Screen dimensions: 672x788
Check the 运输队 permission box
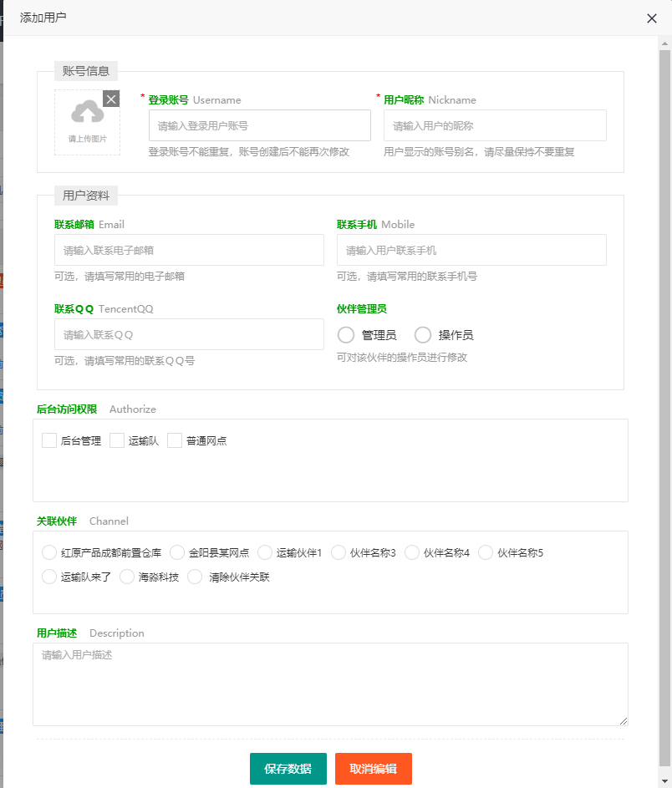tap(117, 440)
